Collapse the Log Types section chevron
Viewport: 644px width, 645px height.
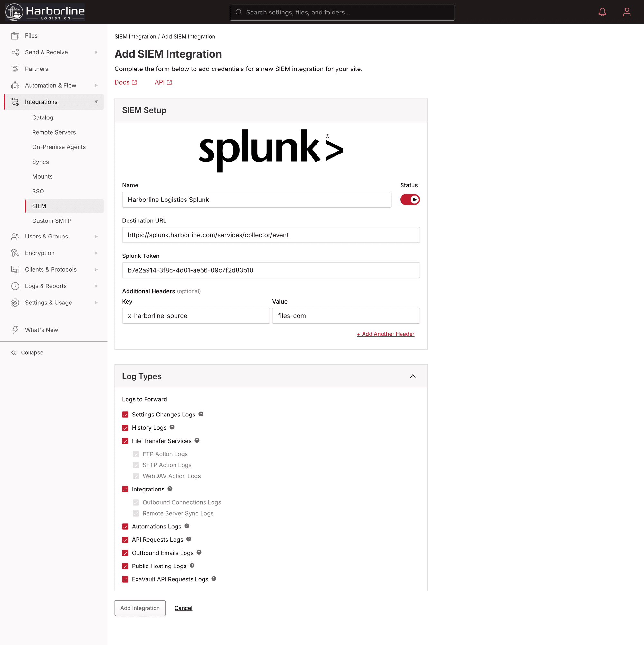coord(412,376)
